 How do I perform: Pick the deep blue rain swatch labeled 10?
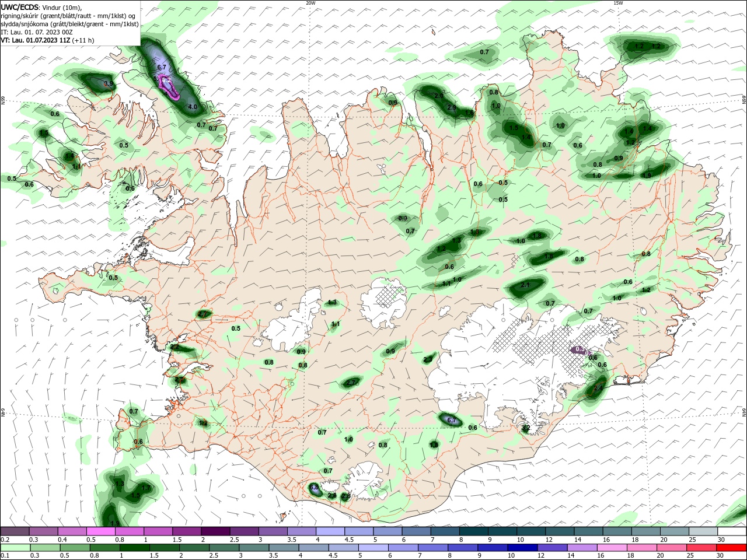(x=522, y=548)
